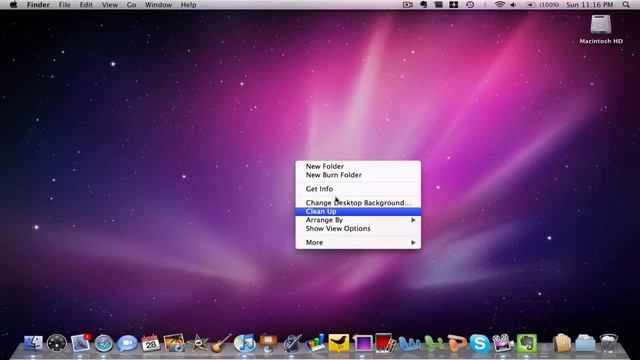640x360 pixels.
Task: Open iCal calendar showing 28
Action: coord(150,343)
